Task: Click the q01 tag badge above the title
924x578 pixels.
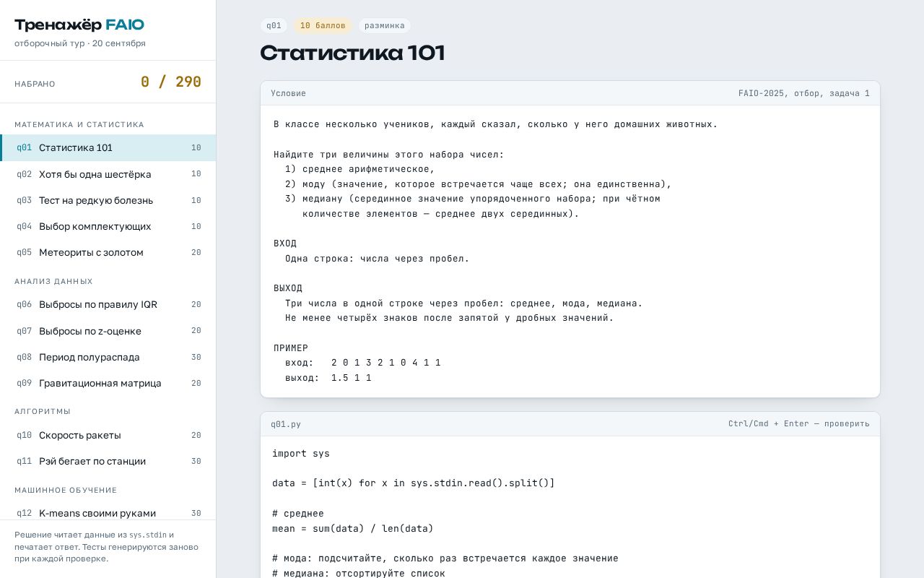Action: pyautogui.click(x=274, y=26)
